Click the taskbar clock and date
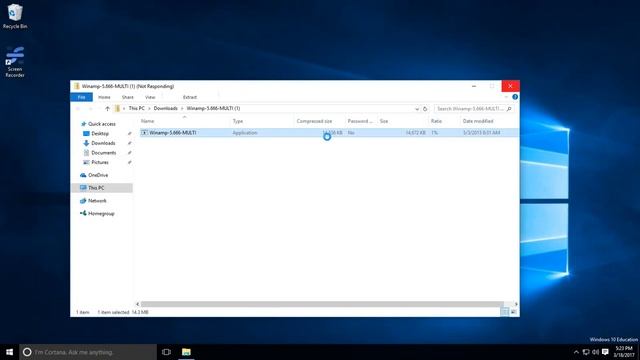The image size is (640, 360). pyautogui.click(x=624, y=352)
